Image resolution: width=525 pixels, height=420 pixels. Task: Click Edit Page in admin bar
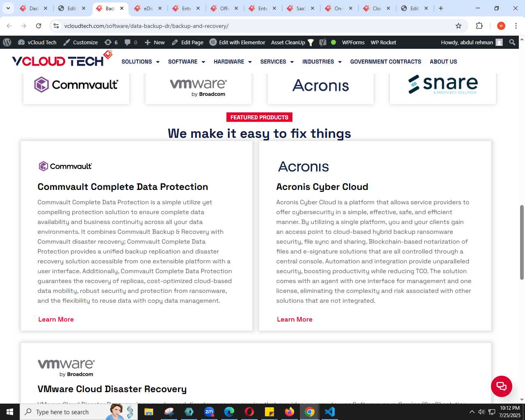[187, 42]
